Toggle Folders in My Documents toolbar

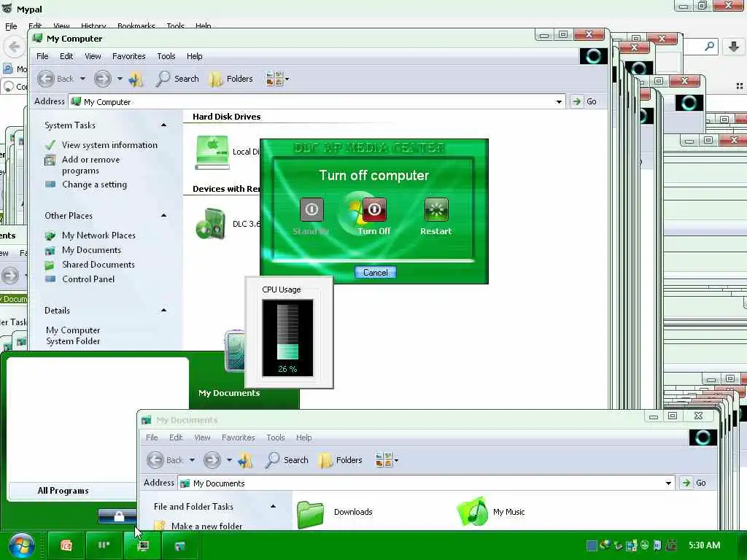pyautogui.click(x=341, y=460)
